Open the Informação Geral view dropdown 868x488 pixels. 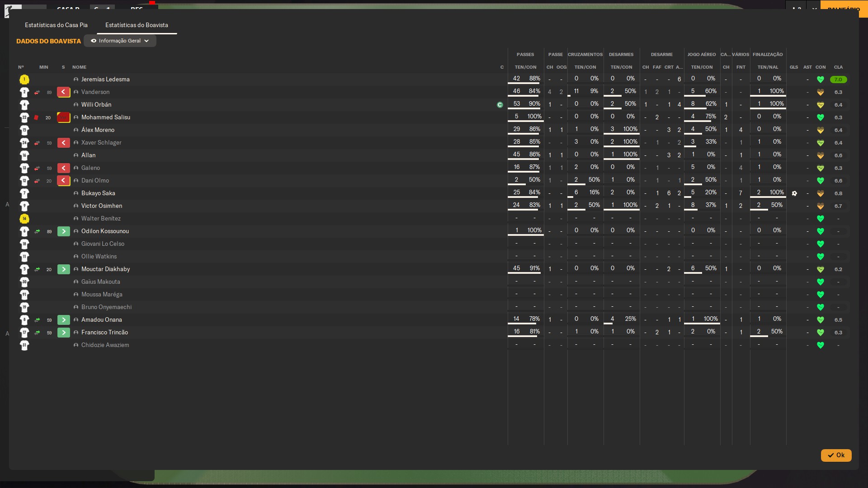coord(120,41)
